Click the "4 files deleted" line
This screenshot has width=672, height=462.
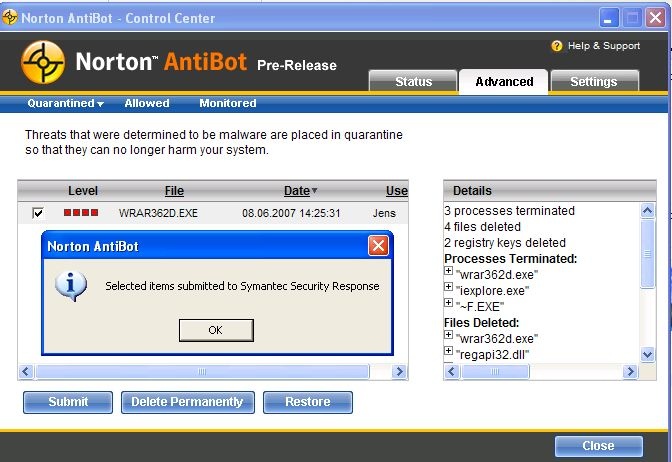[483, 227]
